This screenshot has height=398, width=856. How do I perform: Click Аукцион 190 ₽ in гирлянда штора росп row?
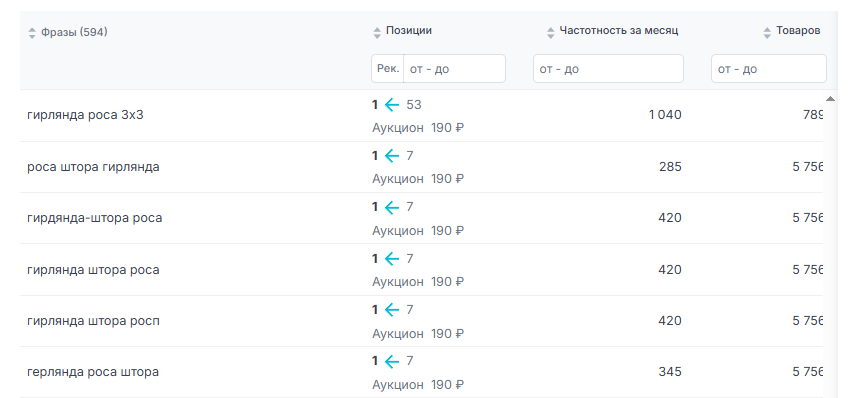click(418, 334)
